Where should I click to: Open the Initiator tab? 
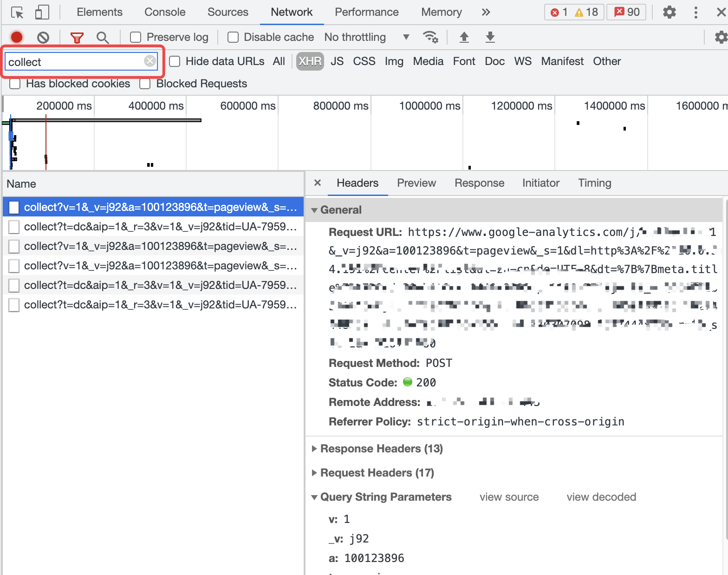pyautogui.click(x=541, y=183)
